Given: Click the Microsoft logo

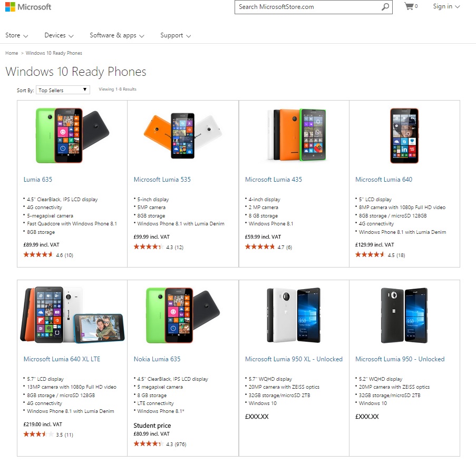Looking at the screenshot, I should [x=28, y=7].
